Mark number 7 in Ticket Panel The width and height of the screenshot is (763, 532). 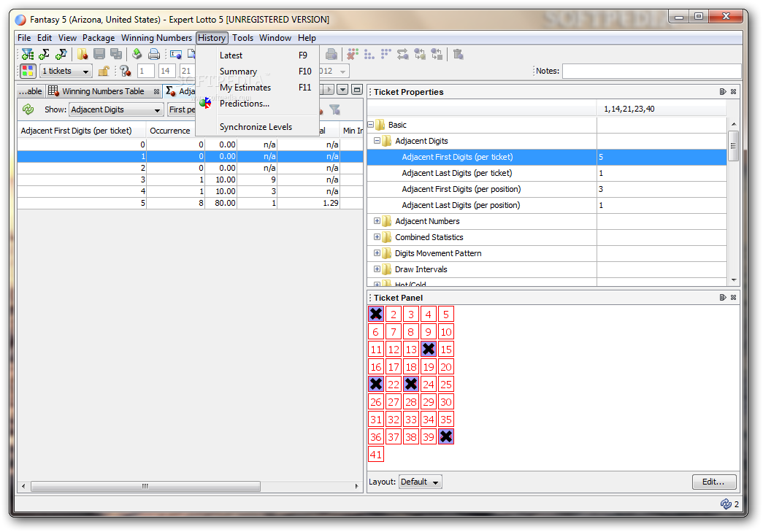393,331
